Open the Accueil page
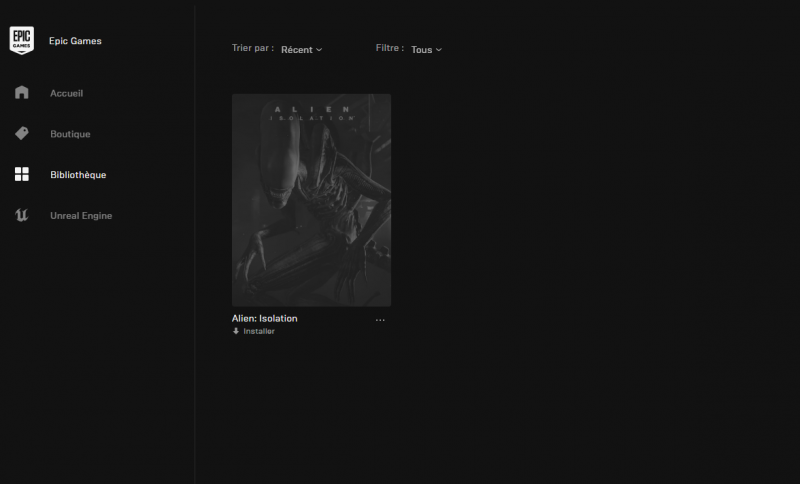The height and width of the screenshot is (484, 800). 66,93
